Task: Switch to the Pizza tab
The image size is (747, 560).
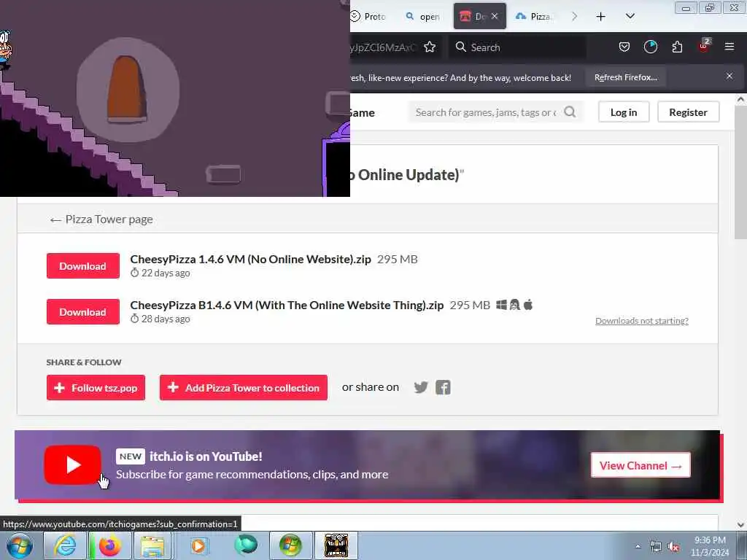Action: tap(533, 16)
